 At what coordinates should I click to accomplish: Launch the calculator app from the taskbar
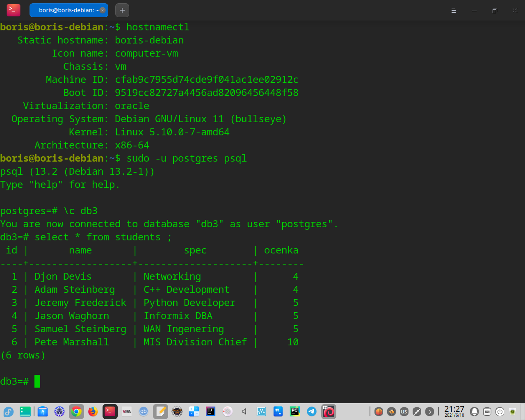194,411
